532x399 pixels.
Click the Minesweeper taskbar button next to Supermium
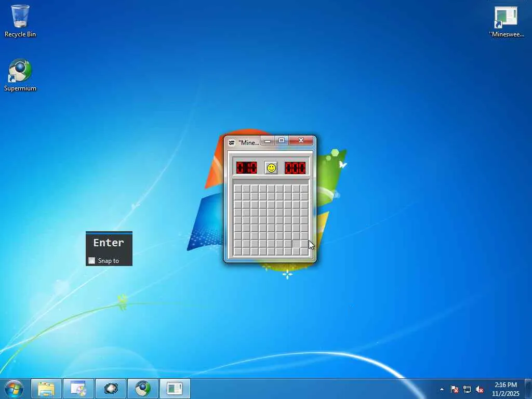click(x=175, y=389)
